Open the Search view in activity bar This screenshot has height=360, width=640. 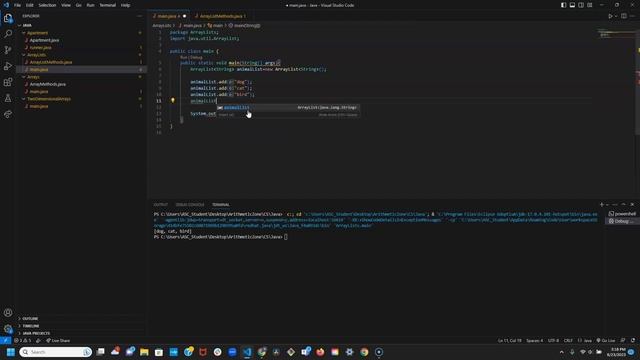click(x=8, y=34)
